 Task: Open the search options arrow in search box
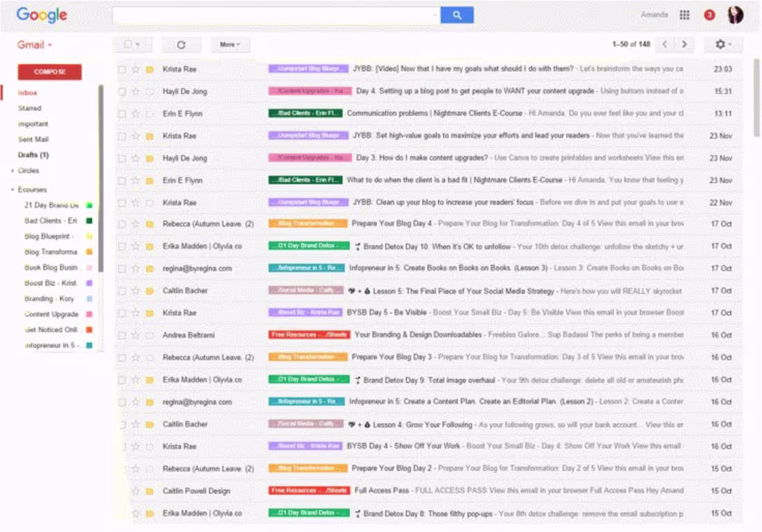[434, 15]
